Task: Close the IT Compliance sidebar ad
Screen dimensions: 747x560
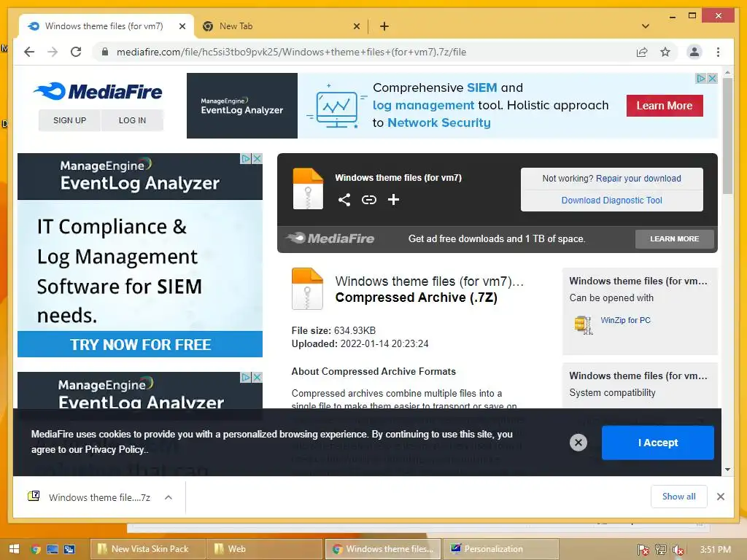Action: 257,158
